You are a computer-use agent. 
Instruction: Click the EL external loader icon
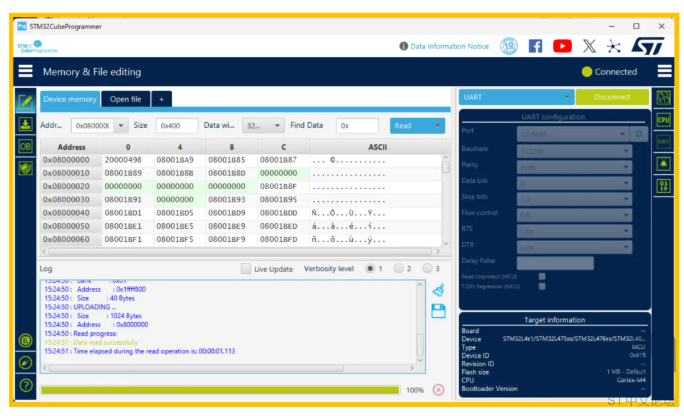[x=26, y=340]
